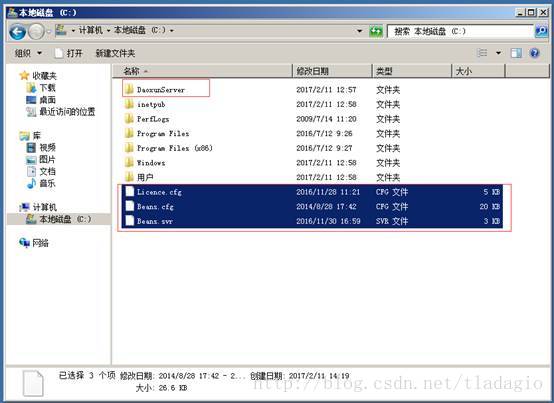Screen dimensions: 554x403
Task: Open the 视频 library
Action: (41, 148)
